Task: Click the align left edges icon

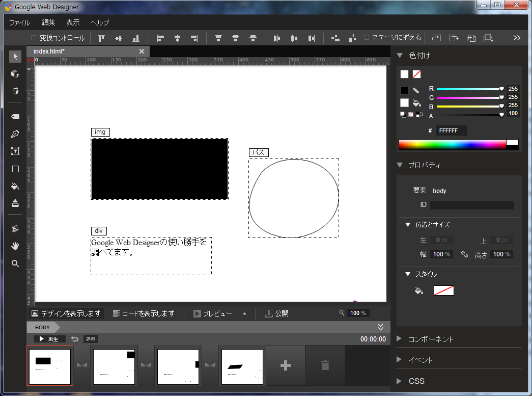Action: 160,38
